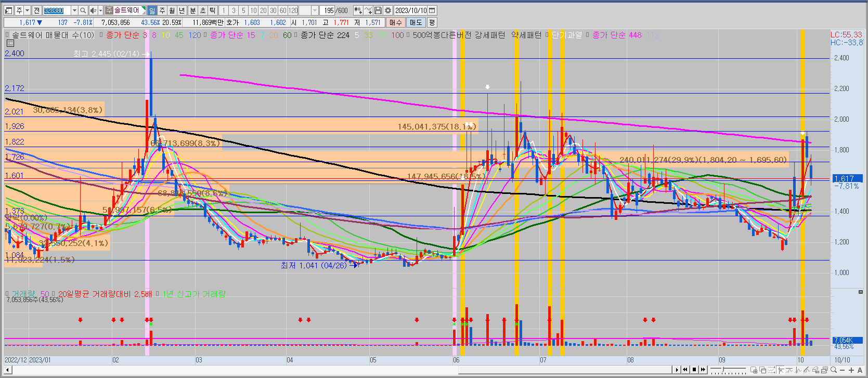The width and height of the screenshot is (868, 378).
Task: Click the overlapping windows icon at bottom
Action: click(763, 370)
